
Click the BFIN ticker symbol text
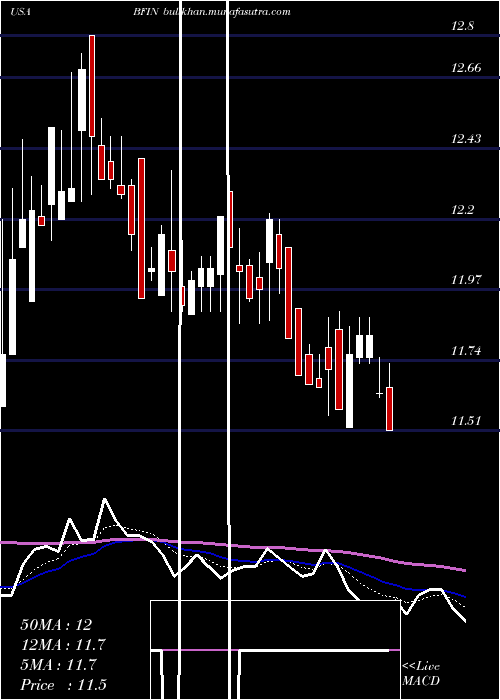coord(145,12)
